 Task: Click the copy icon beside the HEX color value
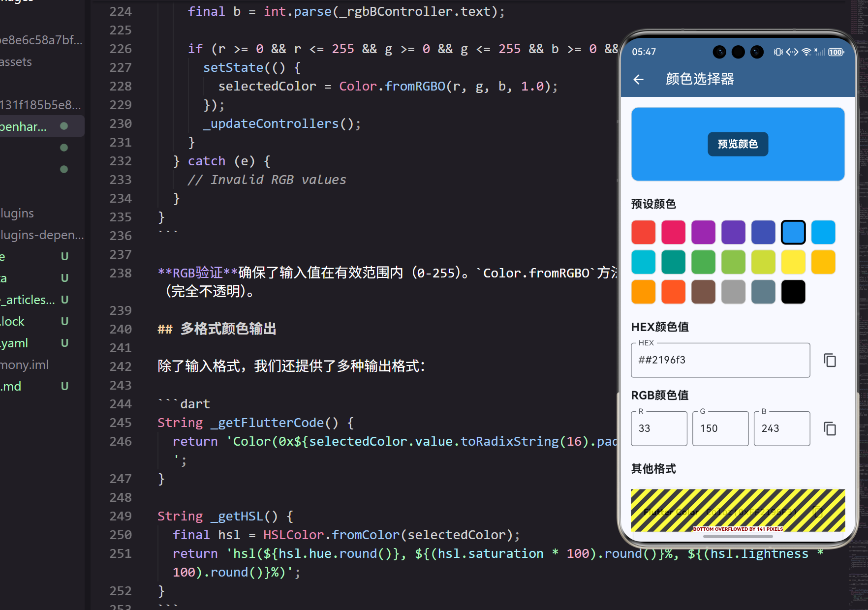click(x=830, y=360)
